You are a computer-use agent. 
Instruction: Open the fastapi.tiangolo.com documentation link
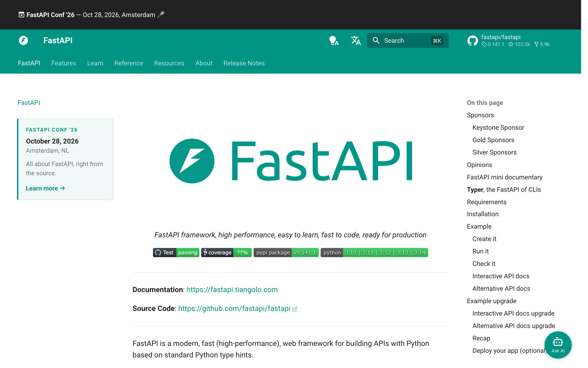[x=232, y=289]
